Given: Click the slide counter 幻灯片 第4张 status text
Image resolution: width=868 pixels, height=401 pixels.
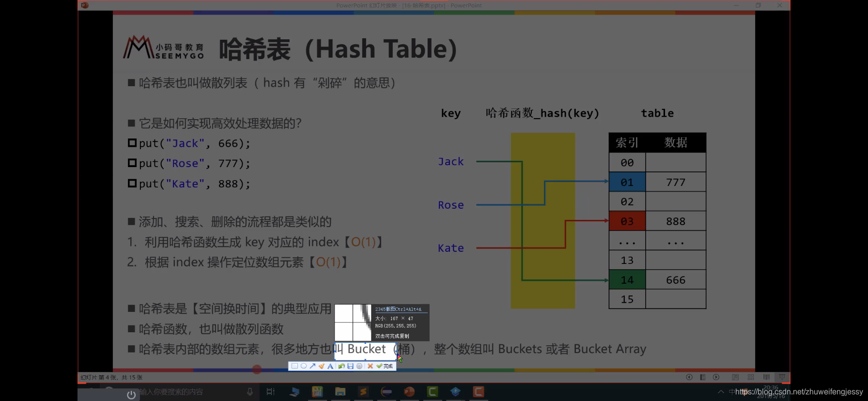Looking at the screenshot, I should pos(111,377).
